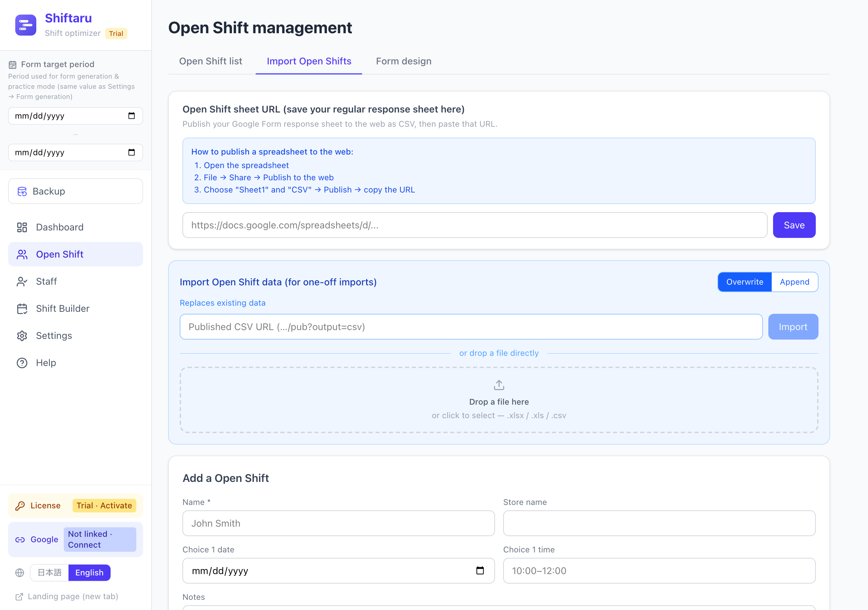This screenshot has height=610, width=868.
Task: Open the Form design tab
Action: (x=403, y=61)
